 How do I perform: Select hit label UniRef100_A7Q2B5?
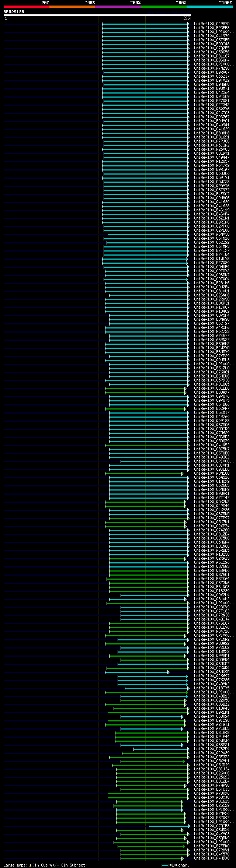(x=212, y=48)
